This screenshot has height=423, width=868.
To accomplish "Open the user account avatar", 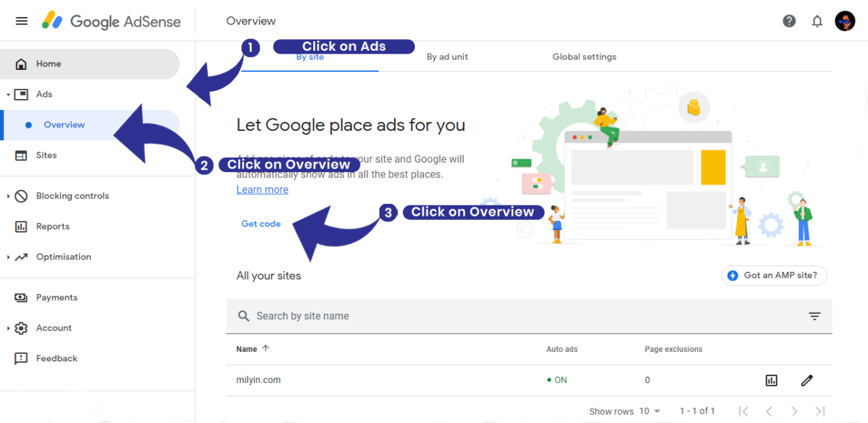I will (x=845, y=21).
